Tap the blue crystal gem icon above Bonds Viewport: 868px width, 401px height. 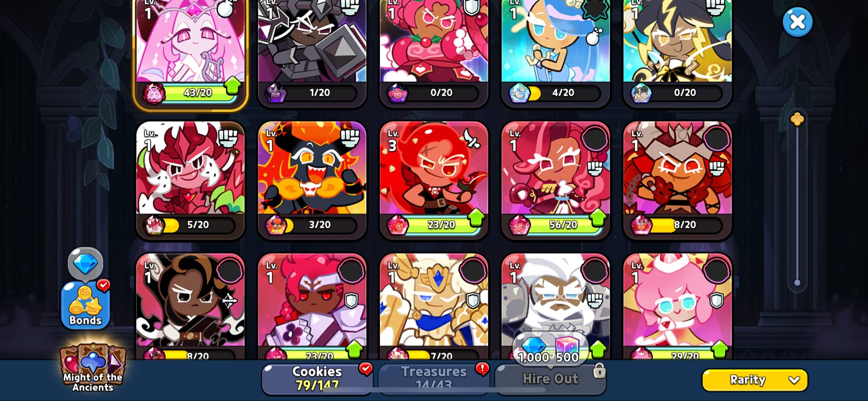click(86, 263)
